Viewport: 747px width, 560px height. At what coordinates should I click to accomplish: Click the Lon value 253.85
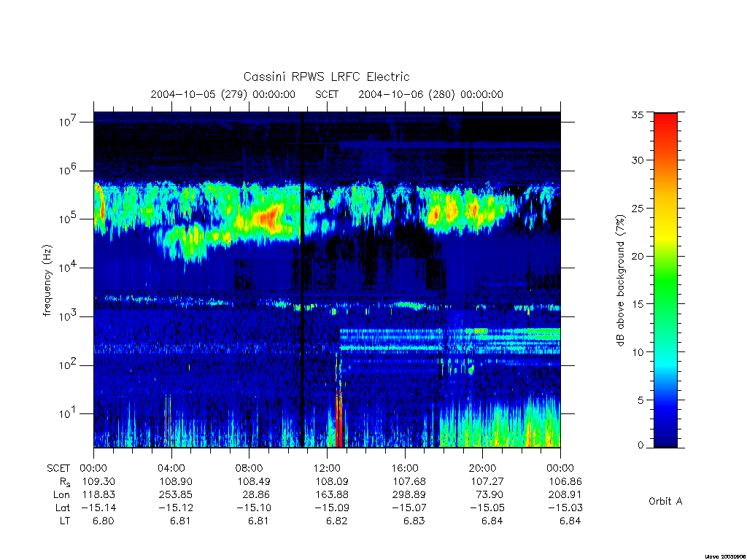click(175, 495)
